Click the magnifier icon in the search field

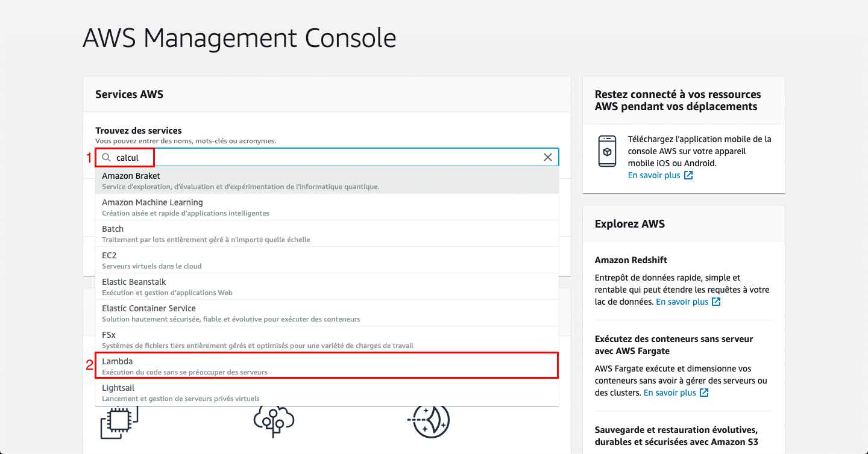pyautogui.click(x=106, y=158)
